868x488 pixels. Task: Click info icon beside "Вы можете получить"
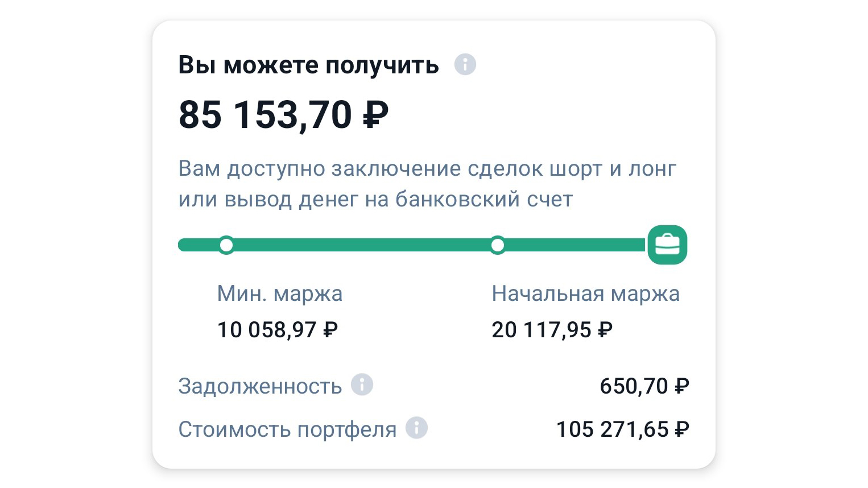465,64
